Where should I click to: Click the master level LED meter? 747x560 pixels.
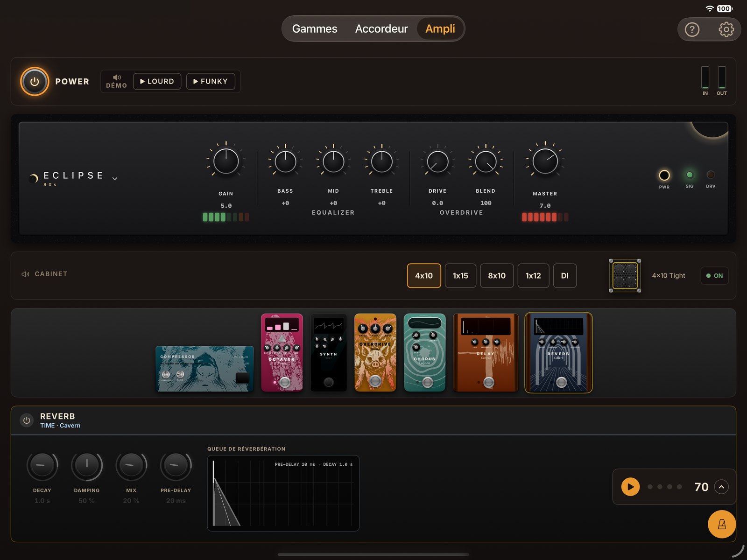point(545,217)
